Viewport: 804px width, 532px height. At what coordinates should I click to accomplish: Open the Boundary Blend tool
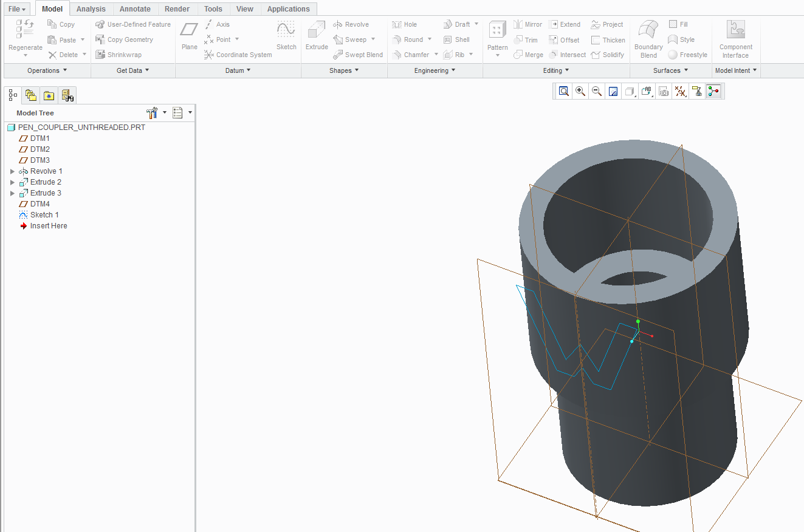648,39
